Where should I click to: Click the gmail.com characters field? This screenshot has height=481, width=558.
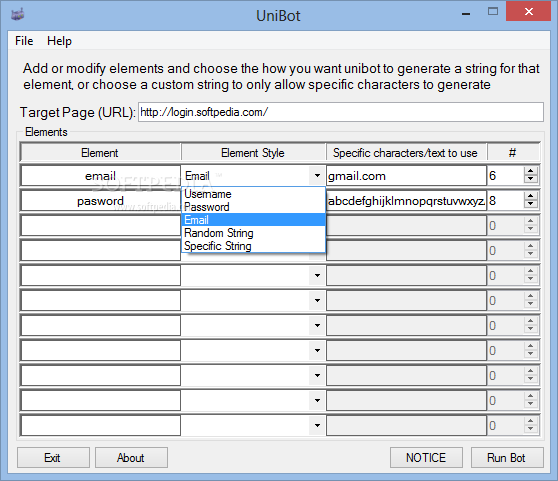406,176
